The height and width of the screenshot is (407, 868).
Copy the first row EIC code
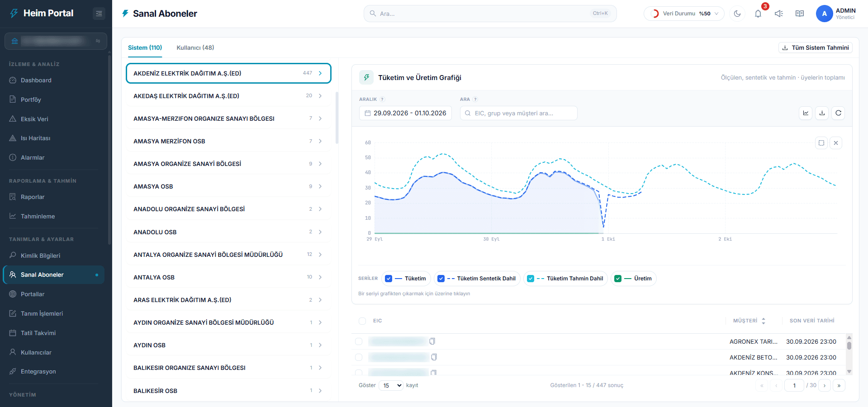pyautogui.click(x=432, y=341)
